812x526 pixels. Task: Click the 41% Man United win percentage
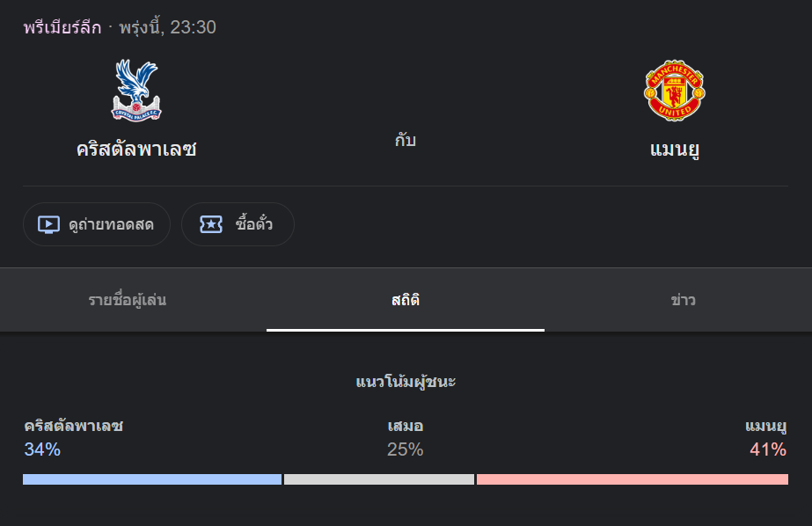pyautogui.click(x=768, y=449)
